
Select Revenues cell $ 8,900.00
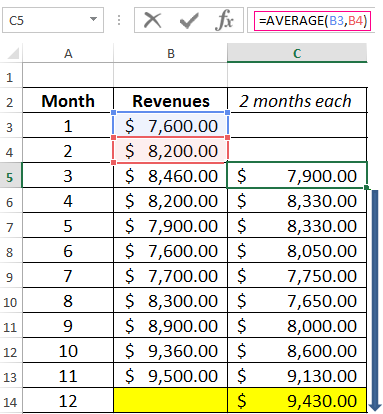170,325
